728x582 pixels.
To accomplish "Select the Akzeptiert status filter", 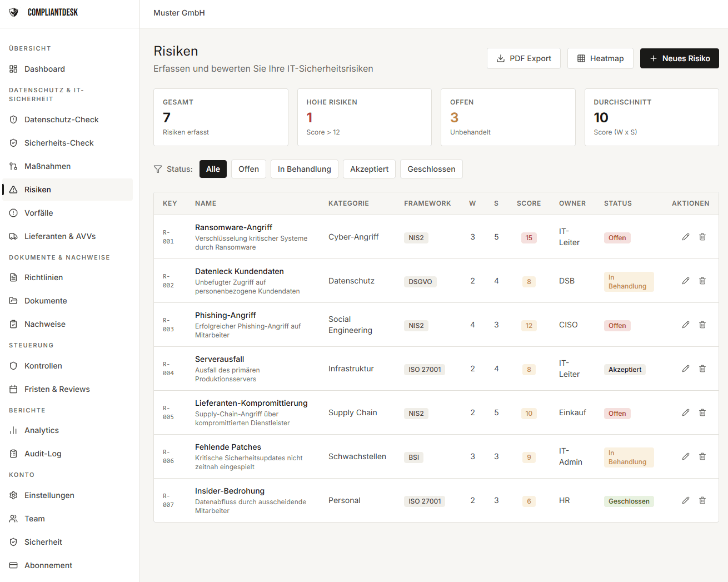I will [369, 169].
